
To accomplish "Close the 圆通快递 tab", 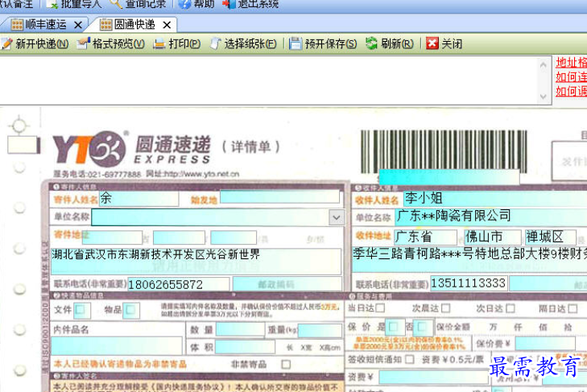I will (x=167, y=25).
